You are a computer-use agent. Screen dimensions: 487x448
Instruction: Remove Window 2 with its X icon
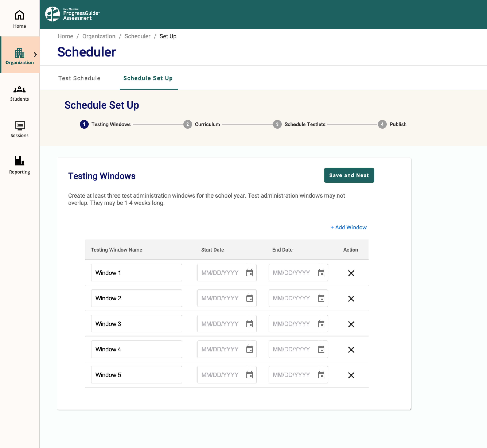click(351, 298)
